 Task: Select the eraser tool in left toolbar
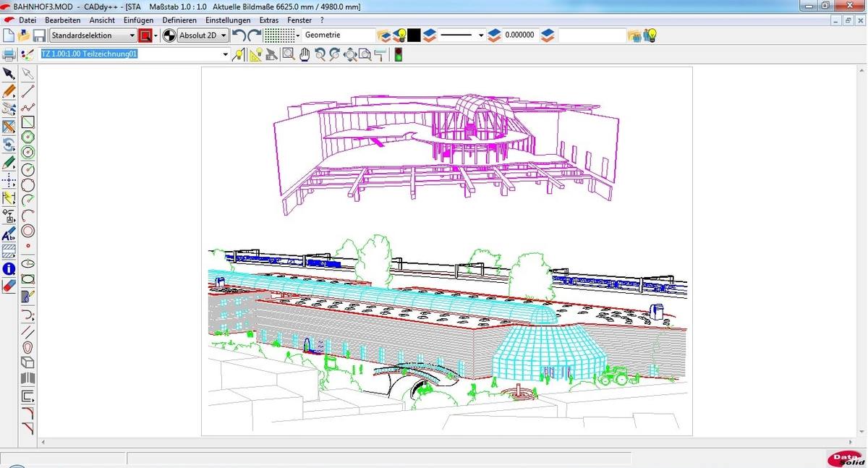[x=9, y=285]
